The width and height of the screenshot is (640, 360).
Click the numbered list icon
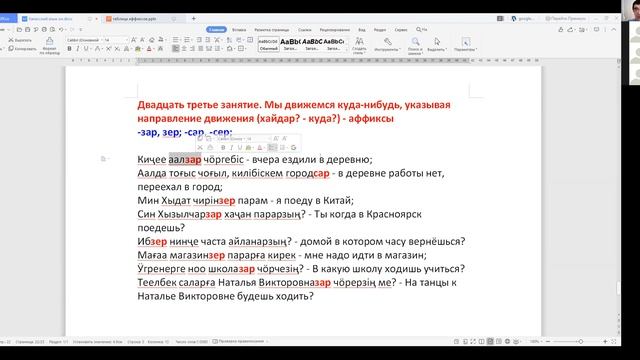187,40
